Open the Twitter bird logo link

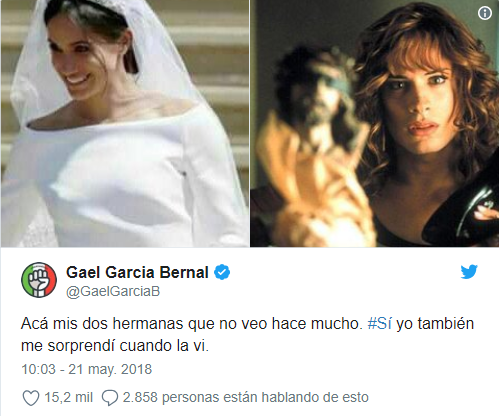coord(469,272)
